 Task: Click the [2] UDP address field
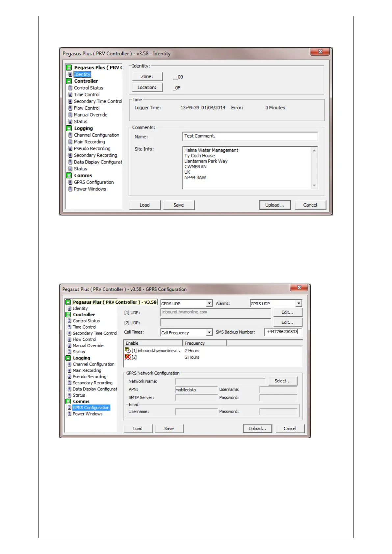click(216, 322)
